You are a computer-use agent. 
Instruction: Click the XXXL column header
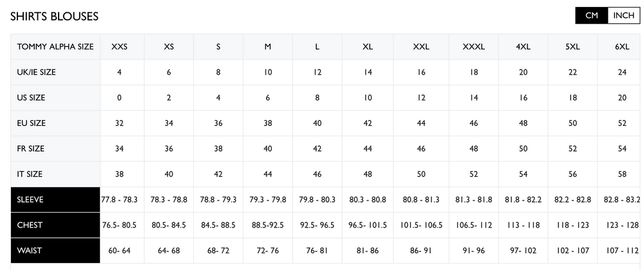pyautogui.click(x=474, y=47)
